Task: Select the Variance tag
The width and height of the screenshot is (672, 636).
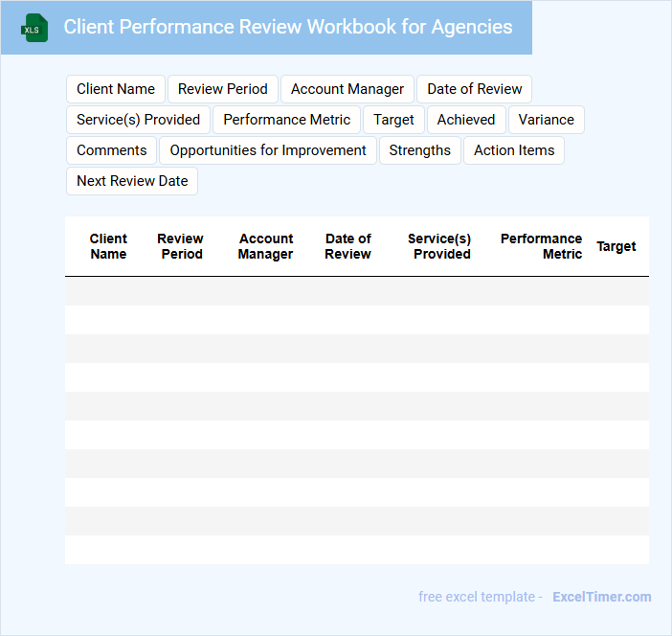Action: point(546,120)
